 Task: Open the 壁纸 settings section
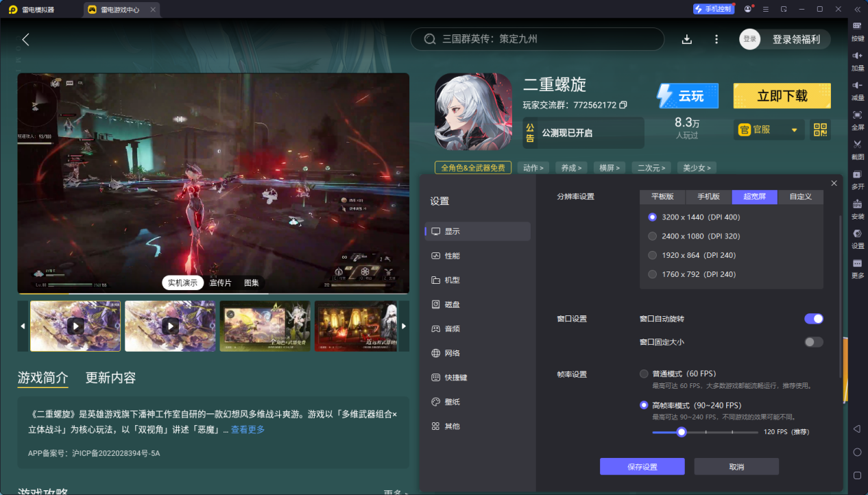click(477, 402)
